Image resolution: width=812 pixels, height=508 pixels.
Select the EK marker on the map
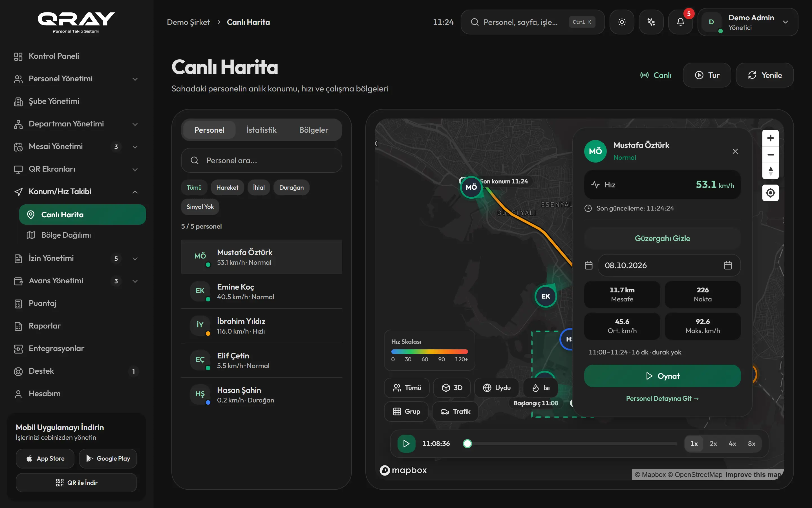[x=546, y=296]
